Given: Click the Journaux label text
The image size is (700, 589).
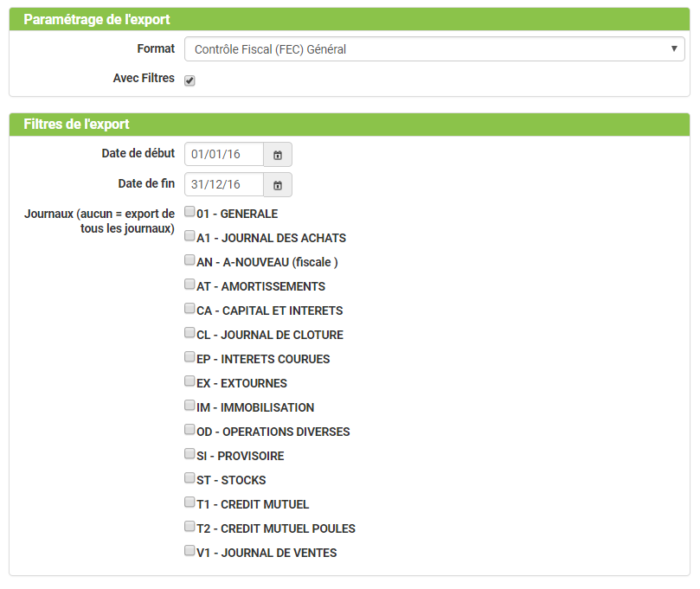Looking at the screenshot, I should (100, 221).
